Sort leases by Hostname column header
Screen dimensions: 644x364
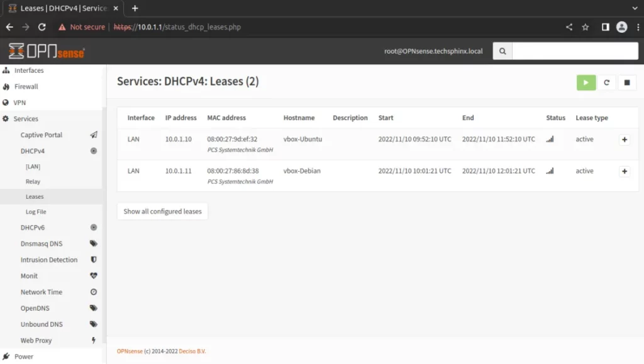[x=299, y=118]
